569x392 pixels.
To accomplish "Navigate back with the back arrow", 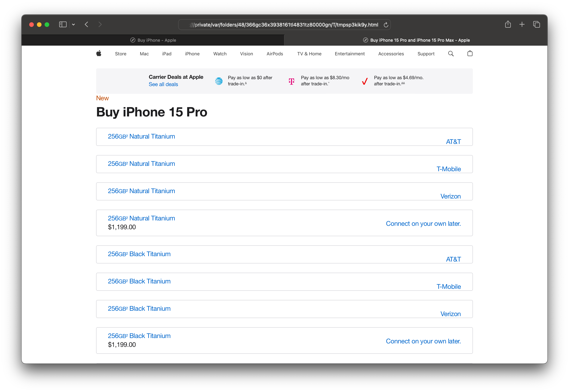I will tap(86, 24).
